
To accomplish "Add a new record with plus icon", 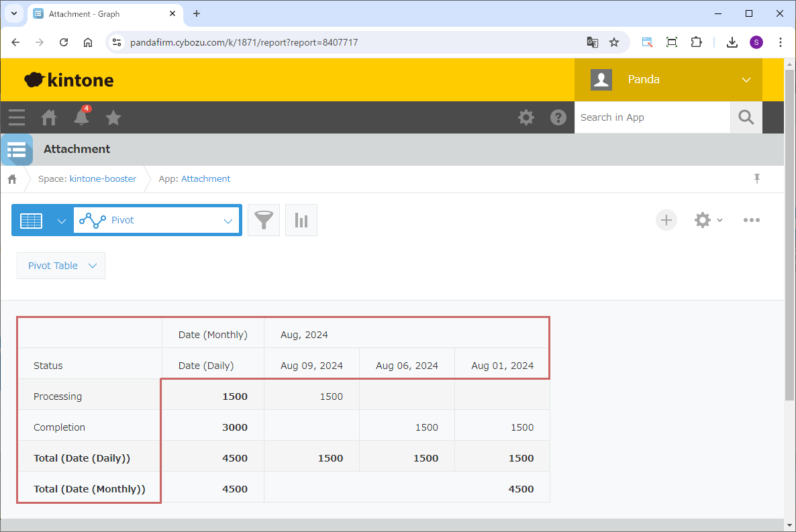I will point(666,220).
